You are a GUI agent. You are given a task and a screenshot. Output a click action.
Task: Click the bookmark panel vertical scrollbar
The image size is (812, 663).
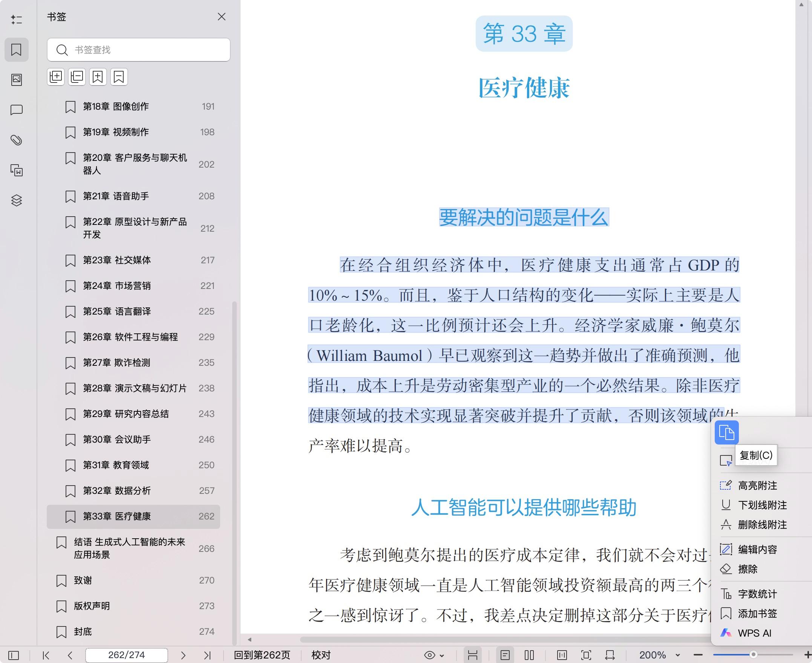click(x=234, y=473)
